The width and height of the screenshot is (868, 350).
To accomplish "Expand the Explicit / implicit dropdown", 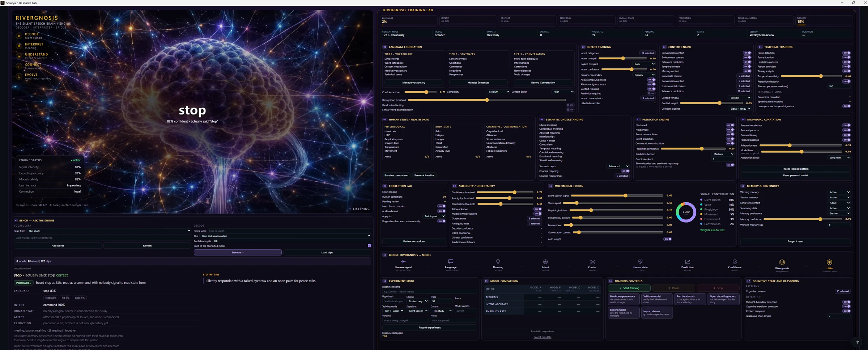I will click(644, 64).
